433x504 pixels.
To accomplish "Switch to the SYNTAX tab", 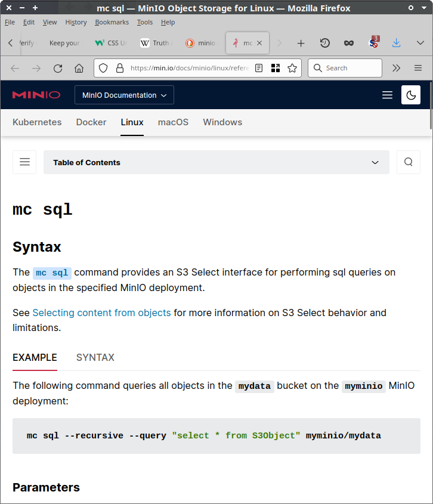I will (95, 357).
